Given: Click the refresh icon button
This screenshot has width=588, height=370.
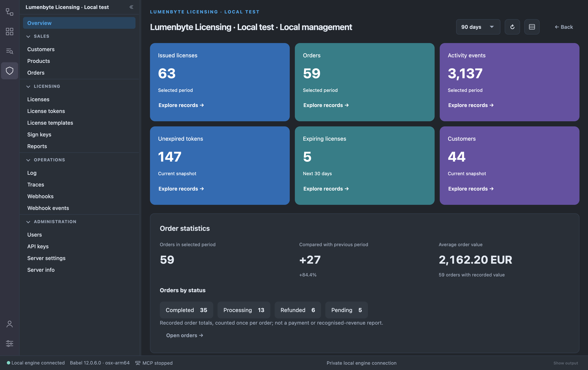Looking at the screenshot, I should tap(512, 27).
